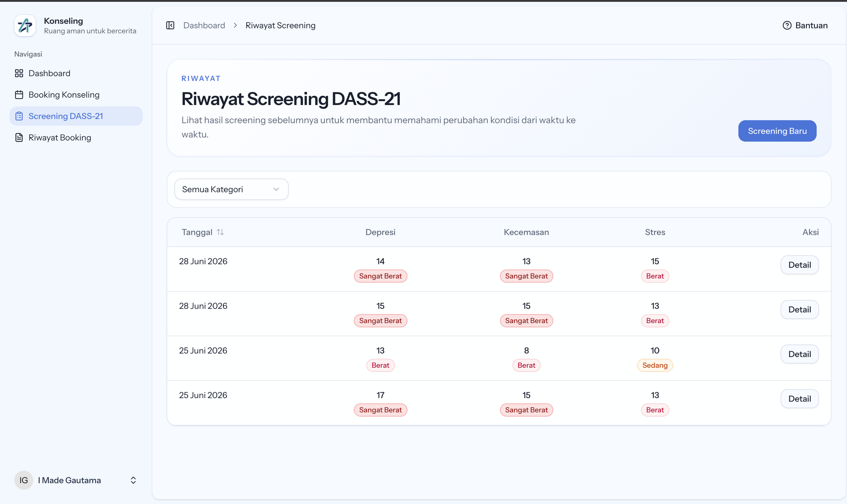Click the Stres column header
Screen dimensions: 847x504
(x=655, y=232)
